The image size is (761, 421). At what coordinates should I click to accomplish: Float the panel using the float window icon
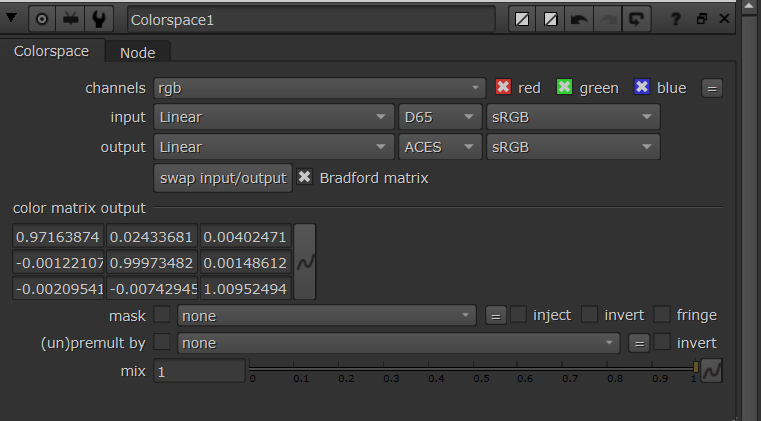pos(701,19)
